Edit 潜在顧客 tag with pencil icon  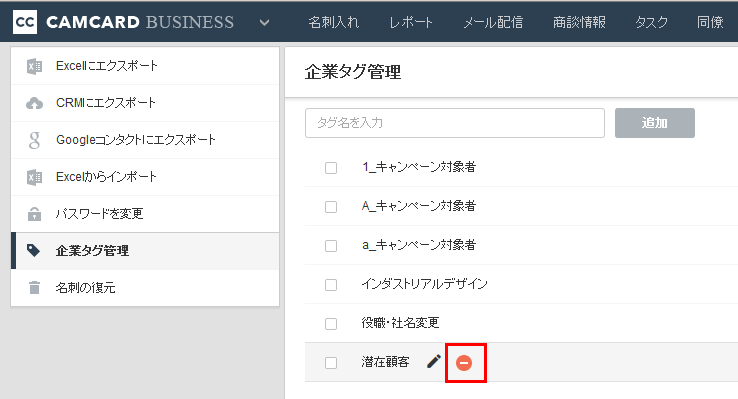pos(433,361)
